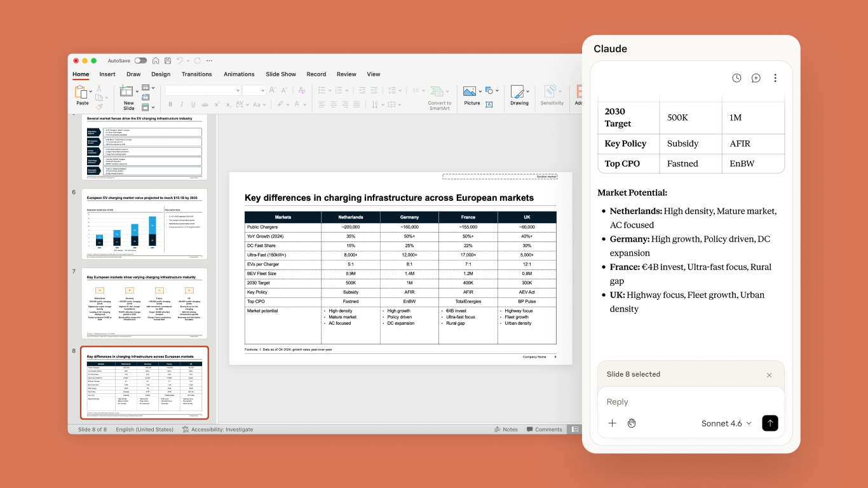Open the Review ribbon tab
This screenshot has height=488, width=868.
tap(346, 74)
